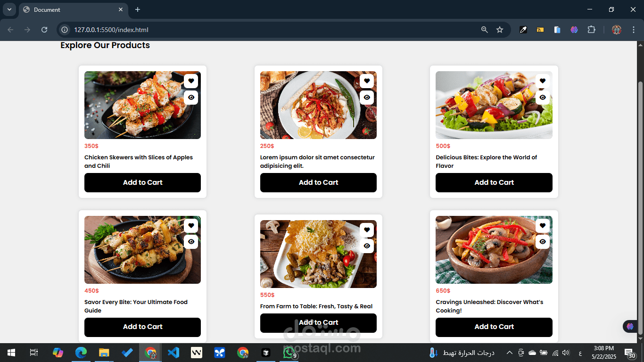
Task: Add Delicious Bites product to cart
Action: pyautogui.click(x=494, y=182)
